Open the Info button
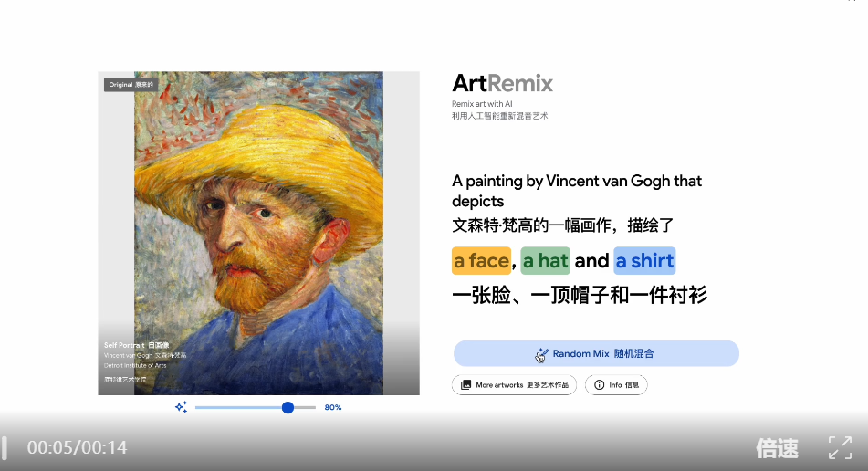 click(616, 384)
